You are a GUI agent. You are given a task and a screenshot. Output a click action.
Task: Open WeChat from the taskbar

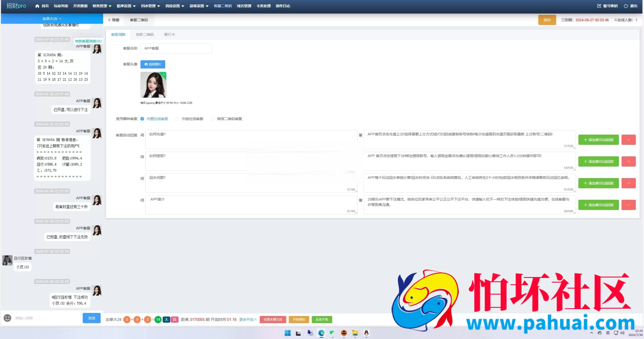point(332,333)
